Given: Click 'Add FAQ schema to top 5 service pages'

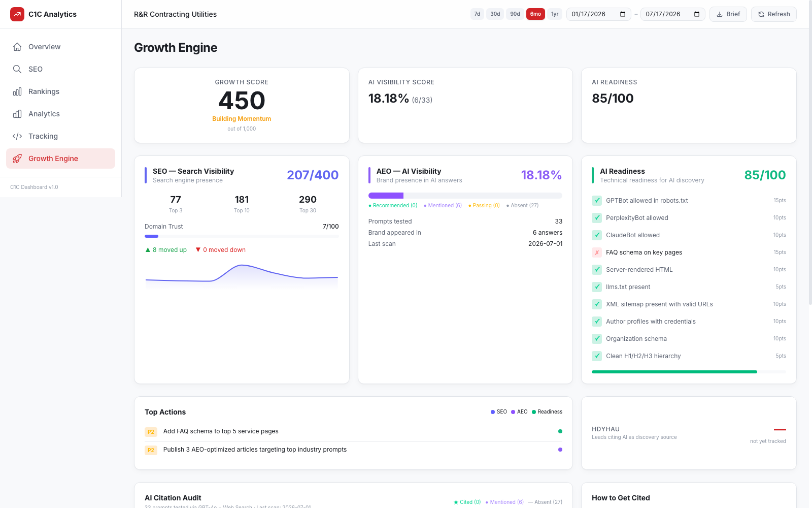Looking at the screenshot, I should (x=221, y=431).
